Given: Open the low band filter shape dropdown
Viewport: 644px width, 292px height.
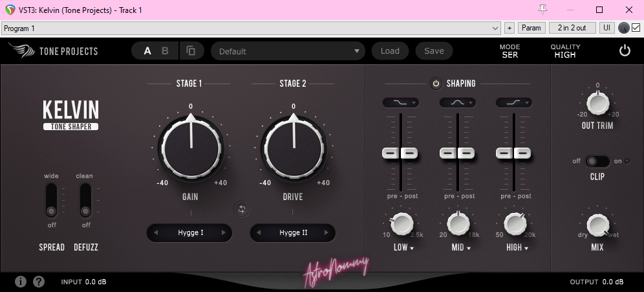Looking at the screenshot, I should click(400, 102).
